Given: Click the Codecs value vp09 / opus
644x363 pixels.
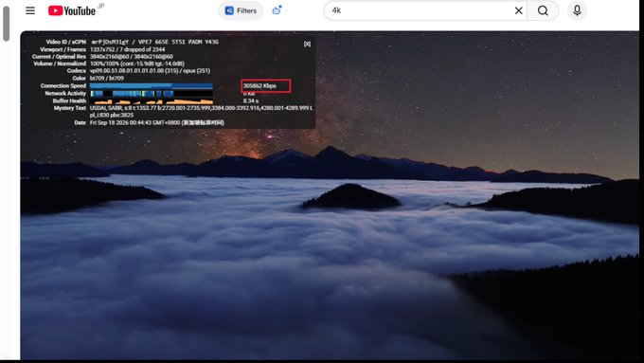Looking at the screenshot, I should point(150,71).
